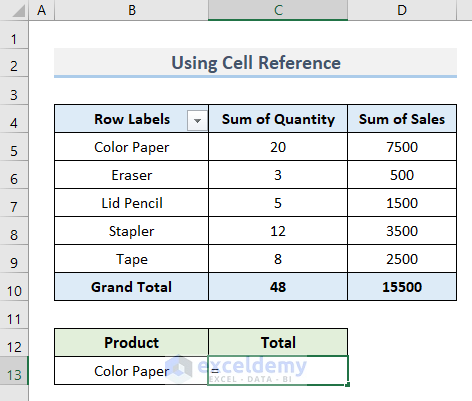Select column C header
The image size is (472, 401).
(278, 10)
